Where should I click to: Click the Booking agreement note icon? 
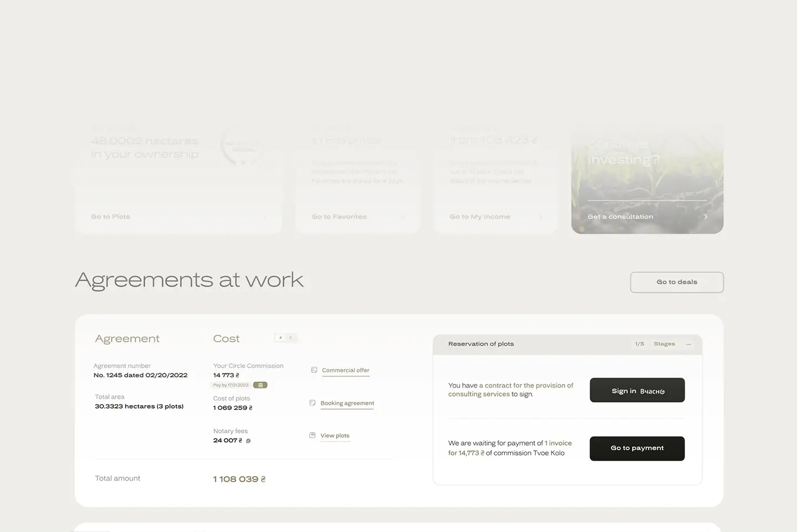(x=312, y=403)
